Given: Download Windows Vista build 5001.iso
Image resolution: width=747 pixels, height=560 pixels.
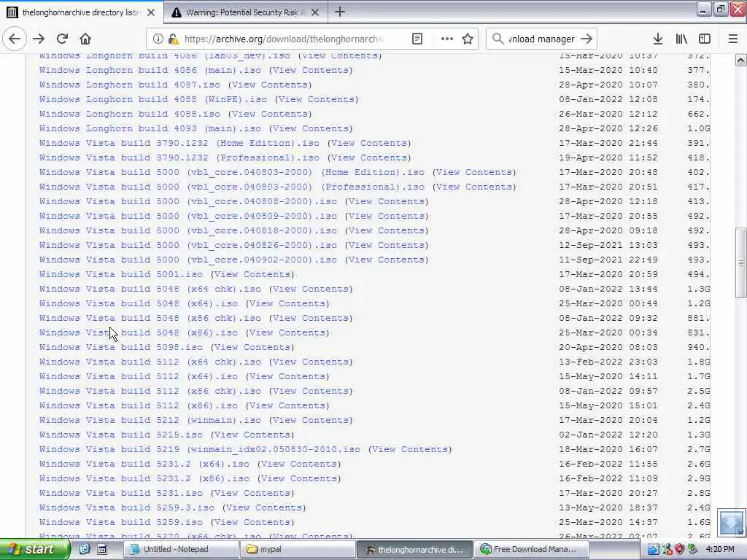Looking at the screenshot, I should tap(121, 274).
